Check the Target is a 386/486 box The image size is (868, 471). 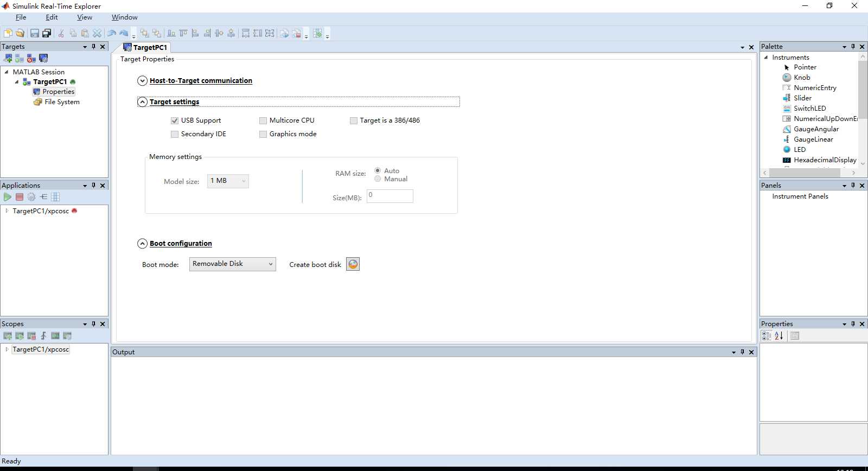click(x=354, y=120)
